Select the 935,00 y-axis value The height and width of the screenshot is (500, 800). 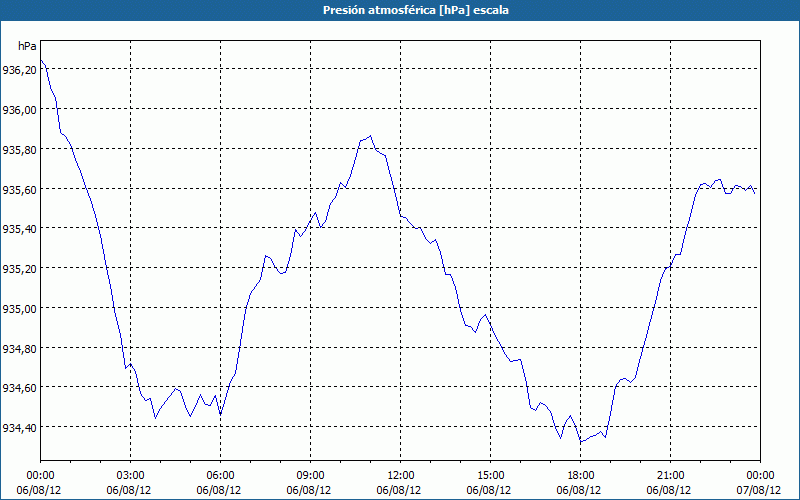[19, 309]
